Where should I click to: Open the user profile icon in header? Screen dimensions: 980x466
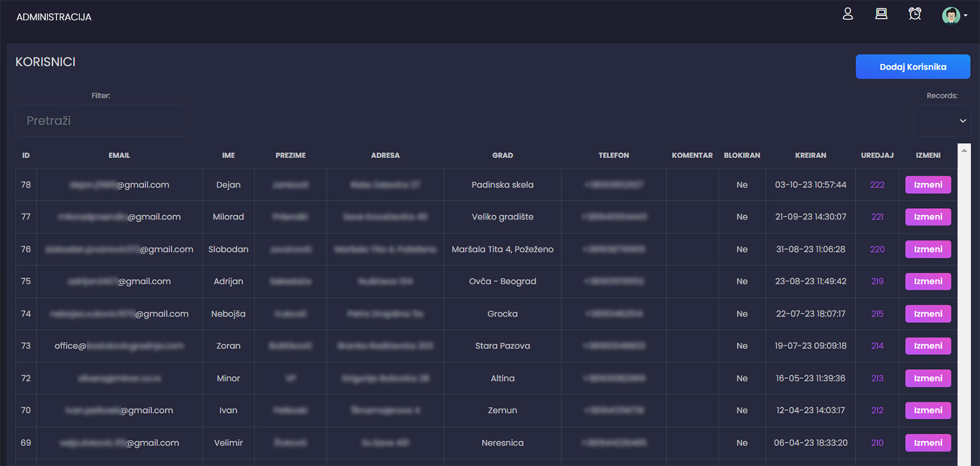pyautogui.click(x=847, y=14)
